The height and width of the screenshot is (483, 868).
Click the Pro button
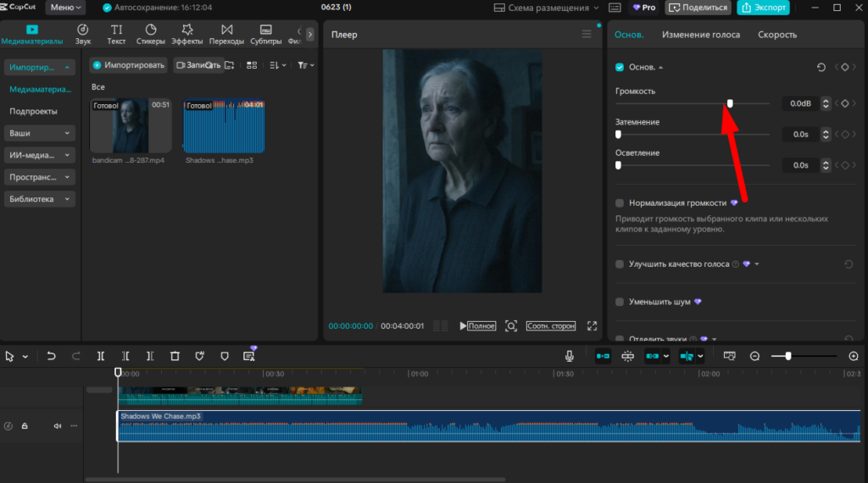pos(644,7)
